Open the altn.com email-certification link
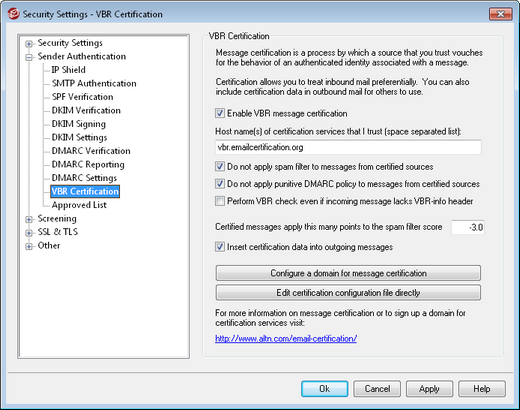This screenshot has width=520, height=410. (286, 339)
